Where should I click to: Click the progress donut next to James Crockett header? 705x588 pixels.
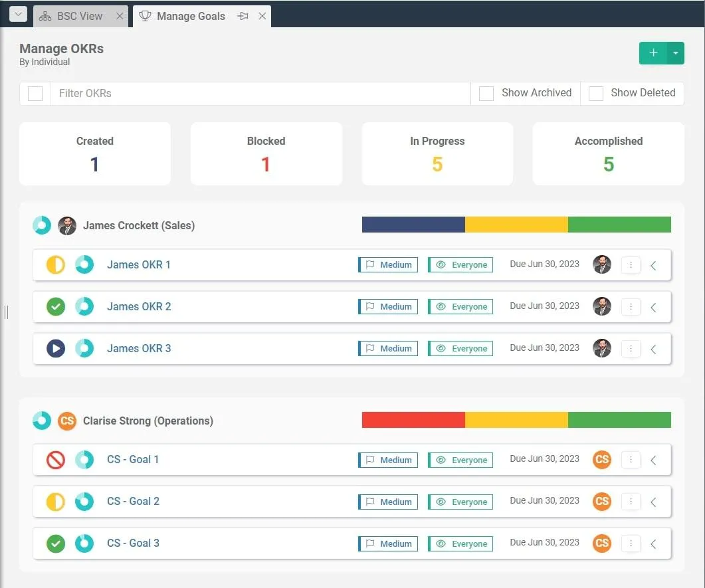point(42,225)
